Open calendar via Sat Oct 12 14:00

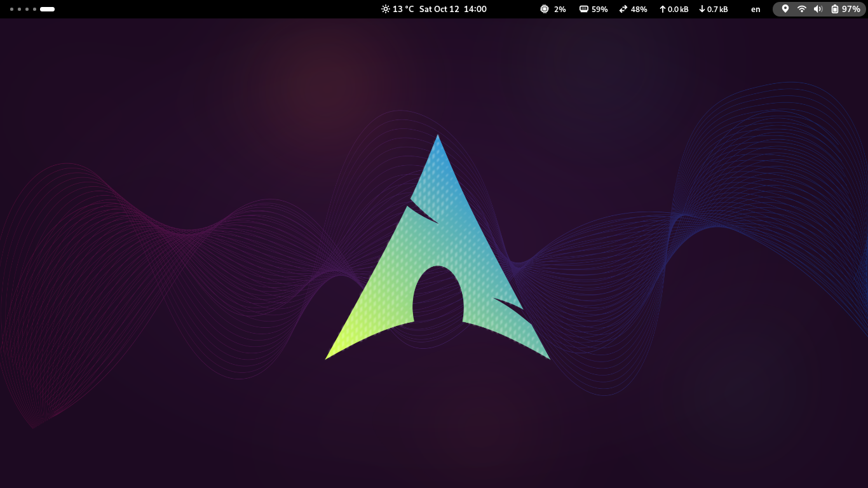tap(453, 9)
